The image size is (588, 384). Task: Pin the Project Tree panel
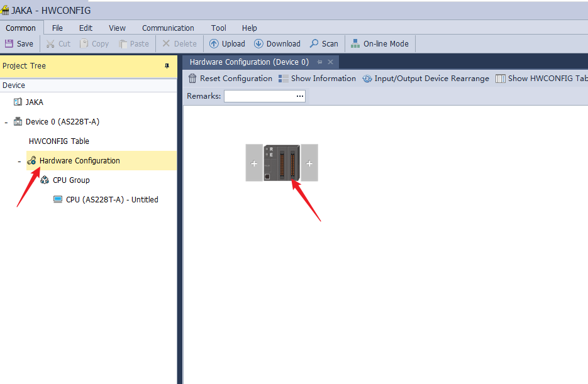(167, 66)
